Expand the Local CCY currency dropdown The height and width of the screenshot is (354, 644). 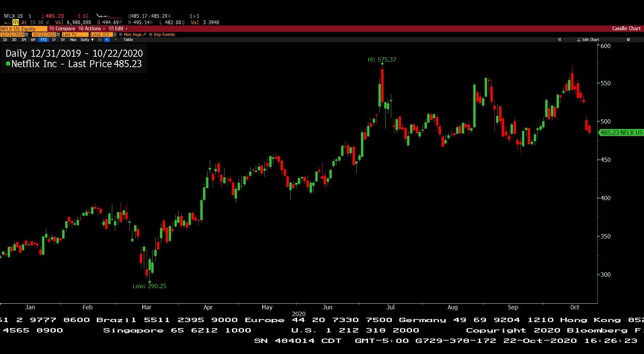(x=115, y=35)
